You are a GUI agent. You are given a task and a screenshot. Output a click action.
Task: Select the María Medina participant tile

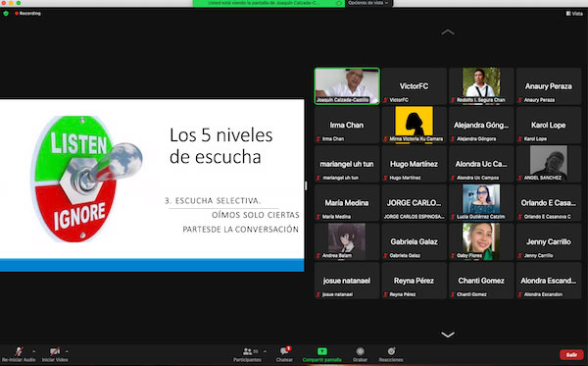(347, 203)
